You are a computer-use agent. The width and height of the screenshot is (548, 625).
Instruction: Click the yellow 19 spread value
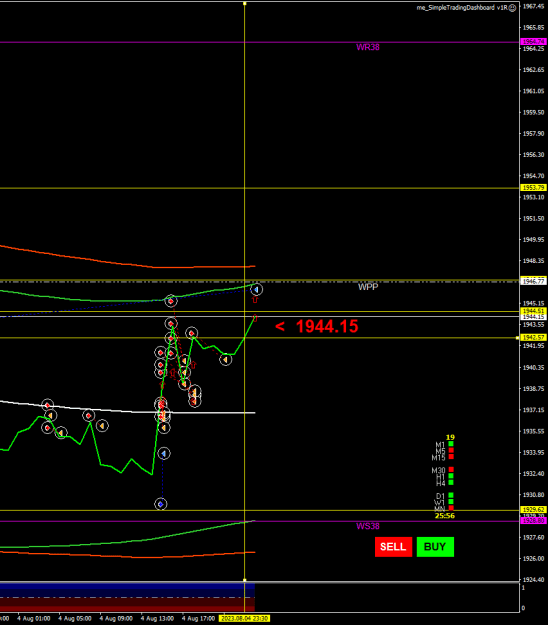450,437
